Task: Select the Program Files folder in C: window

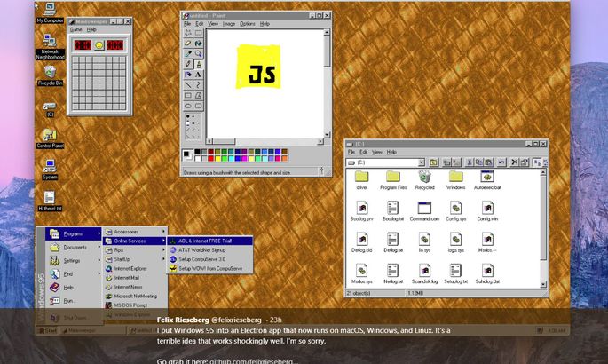Action: (393, 180)
